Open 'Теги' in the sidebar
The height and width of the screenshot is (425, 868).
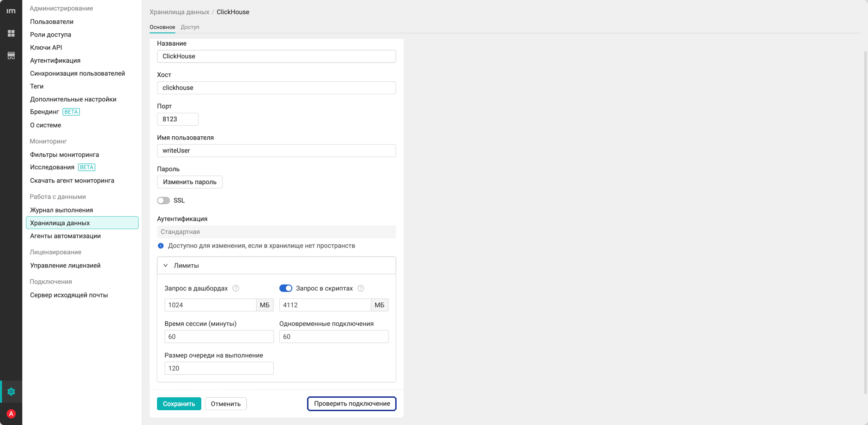(36, 86)
